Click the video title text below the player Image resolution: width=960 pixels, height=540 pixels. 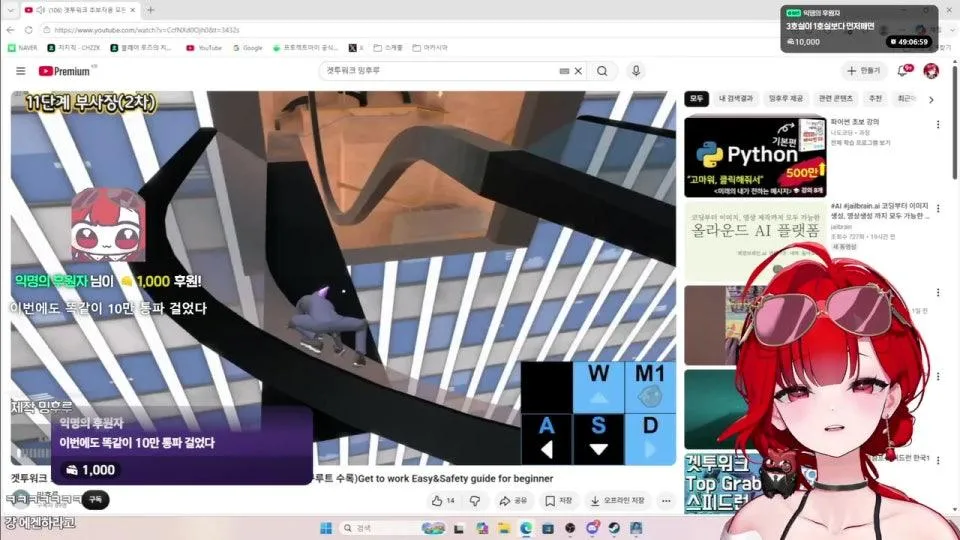pos(433,478)
